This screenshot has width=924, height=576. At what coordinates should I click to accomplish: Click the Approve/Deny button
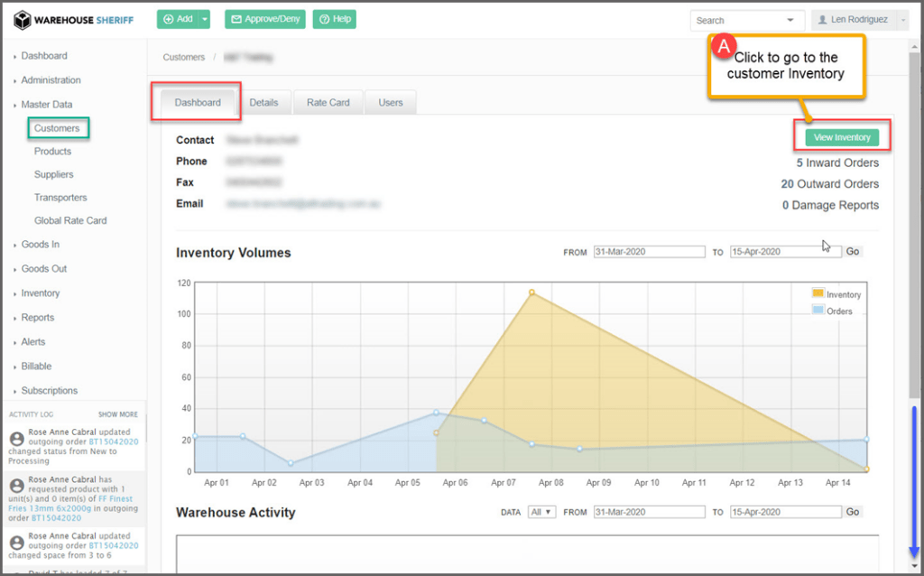[265, 19]
